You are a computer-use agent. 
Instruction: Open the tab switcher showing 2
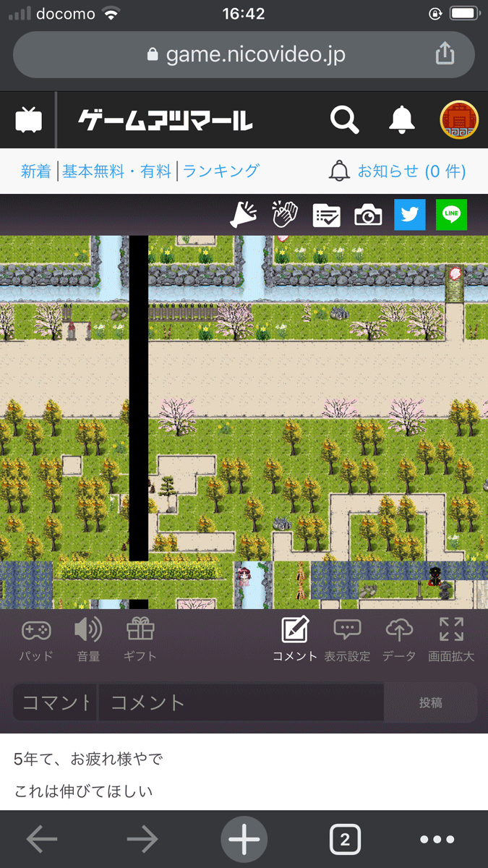coord(345,840)
